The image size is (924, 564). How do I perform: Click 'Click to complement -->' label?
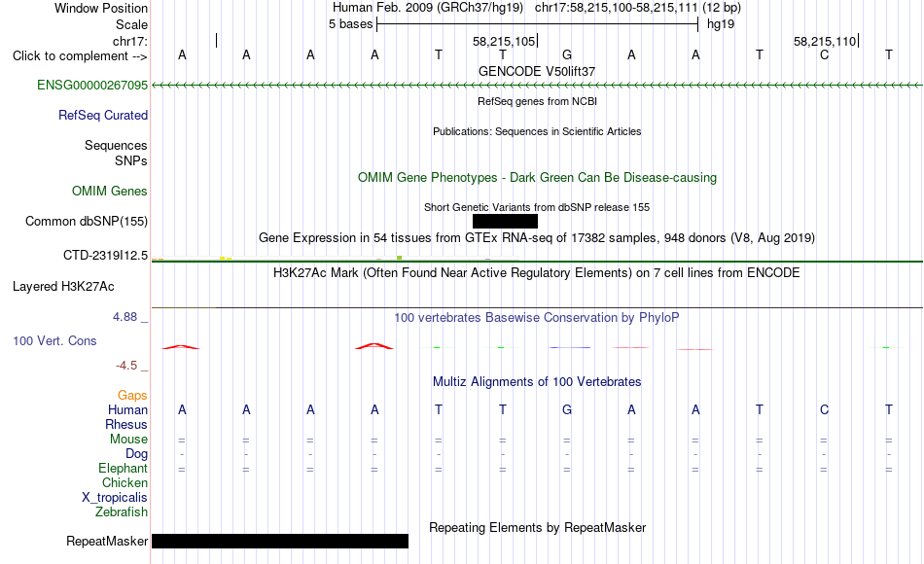pos(80,56)
